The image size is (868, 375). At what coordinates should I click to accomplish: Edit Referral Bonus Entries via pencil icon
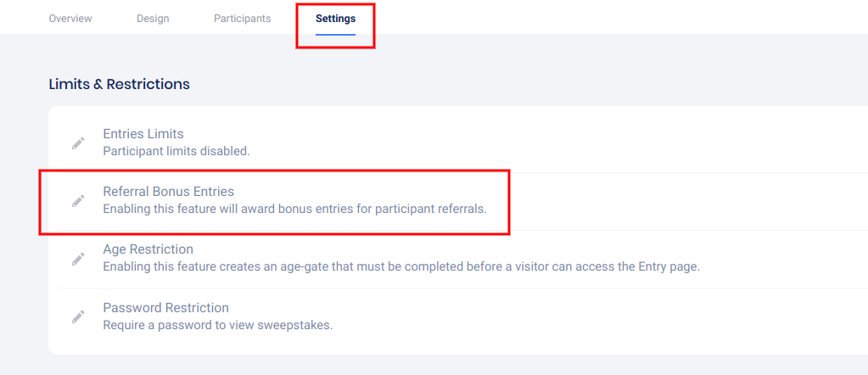pos(78,201)
